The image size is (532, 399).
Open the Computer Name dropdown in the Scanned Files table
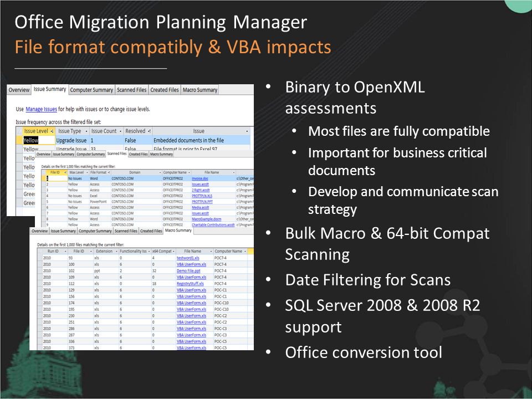pyautogui.click(x=189, y=173)
